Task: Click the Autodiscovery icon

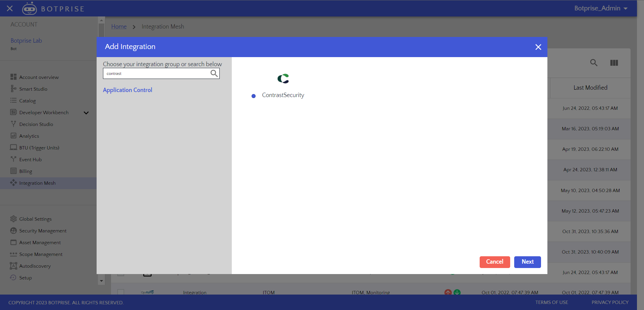Action: 13,266
